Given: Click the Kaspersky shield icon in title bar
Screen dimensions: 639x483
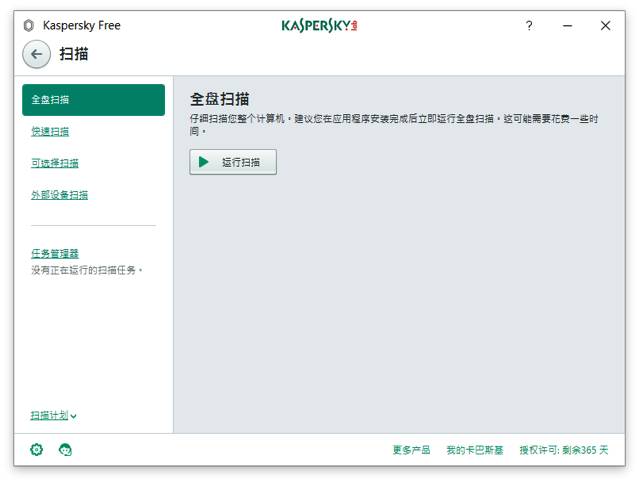Looking at the screenshot, I should pyautogui.click(x=29, y=25).
